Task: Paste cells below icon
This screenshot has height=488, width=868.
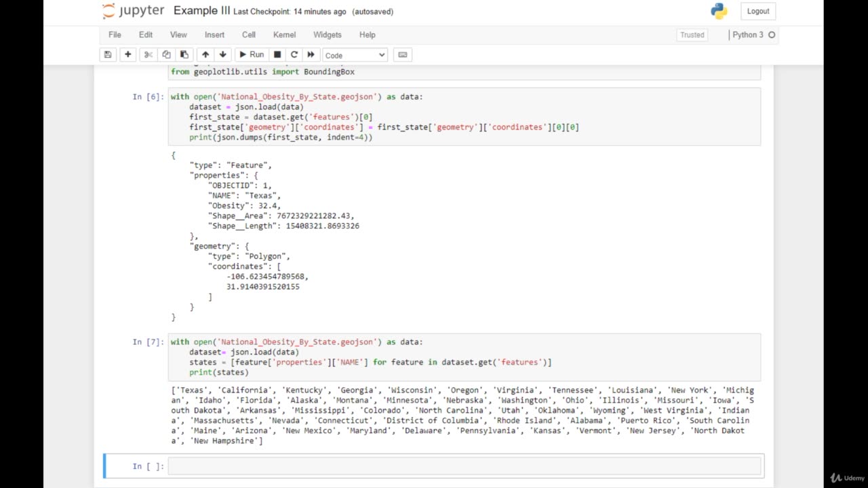Action: tap(184, 55)
